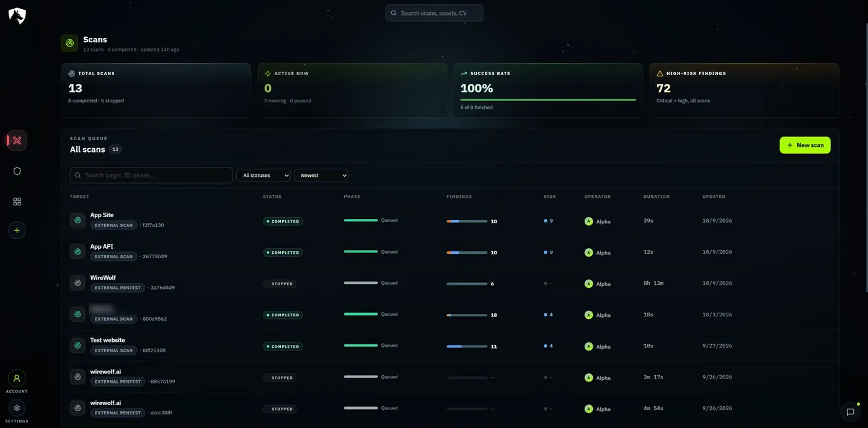868x428 pixels.
Task: Click the App API target icon
Action: [x=77, y=251]
